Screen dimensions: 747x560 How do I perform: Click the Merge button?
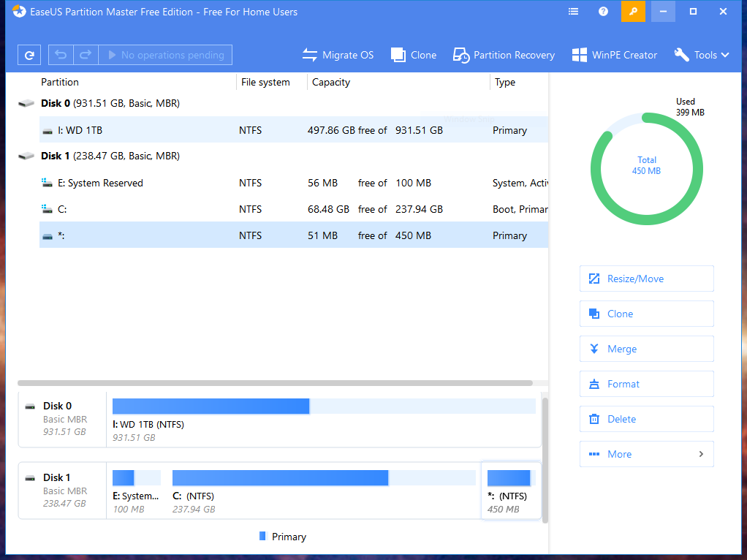click(646, 349)
